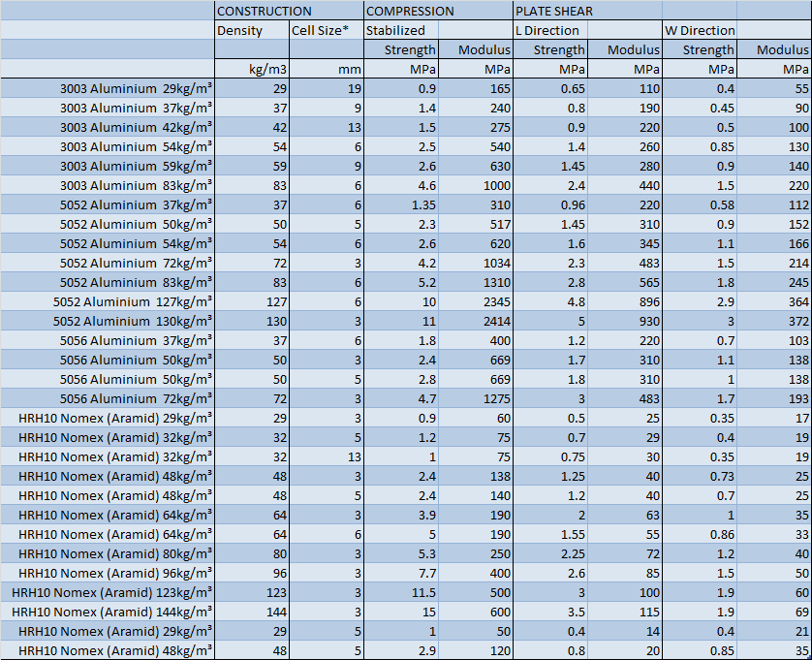Click L direction modulus value 115
The height and width of the screenshot is (660, 812).
point(625,612)
